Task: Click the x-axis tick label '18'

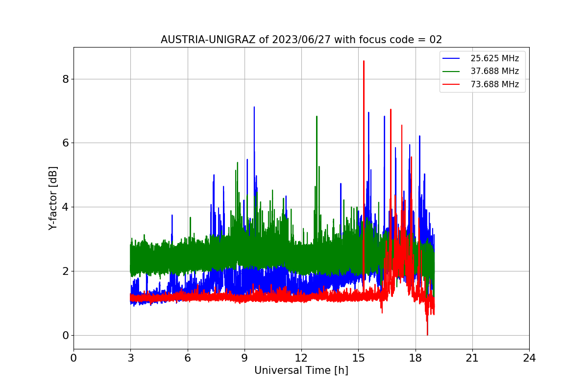Action: [415, 358]
